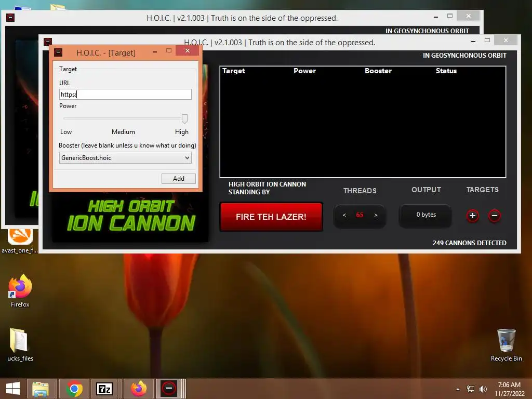Click into the URL input field
The height and width of the screenshot is (399, 532).
[x=125, y=95]
